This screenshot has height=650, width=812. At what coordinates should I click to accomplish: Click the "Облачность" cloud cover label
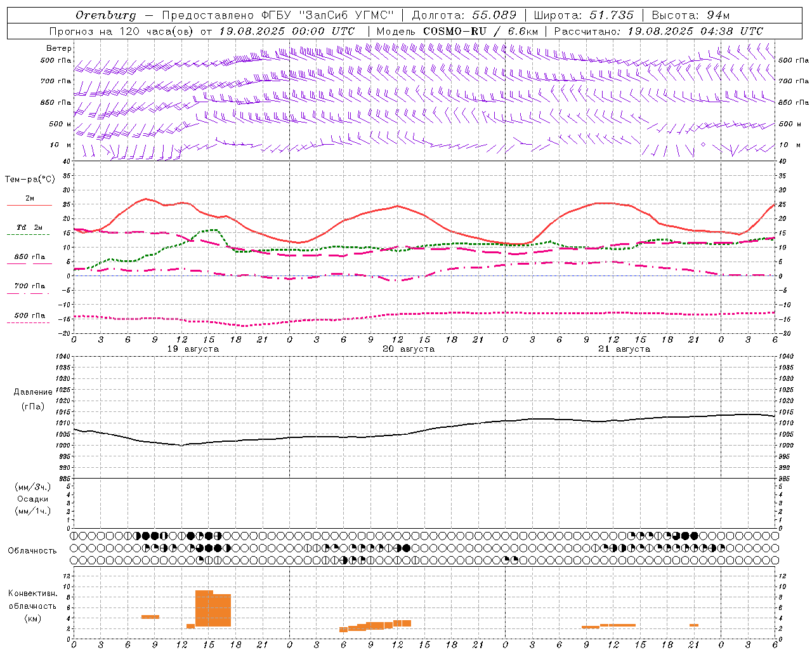pos(32,551)
